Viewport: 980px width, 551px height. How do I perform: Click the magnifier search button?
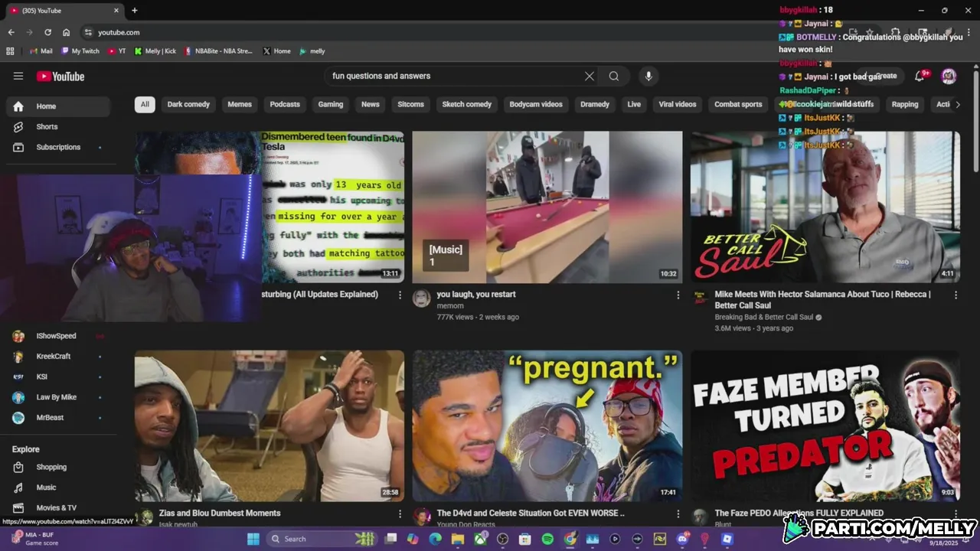pyautogui.click(x=614, y=76)
